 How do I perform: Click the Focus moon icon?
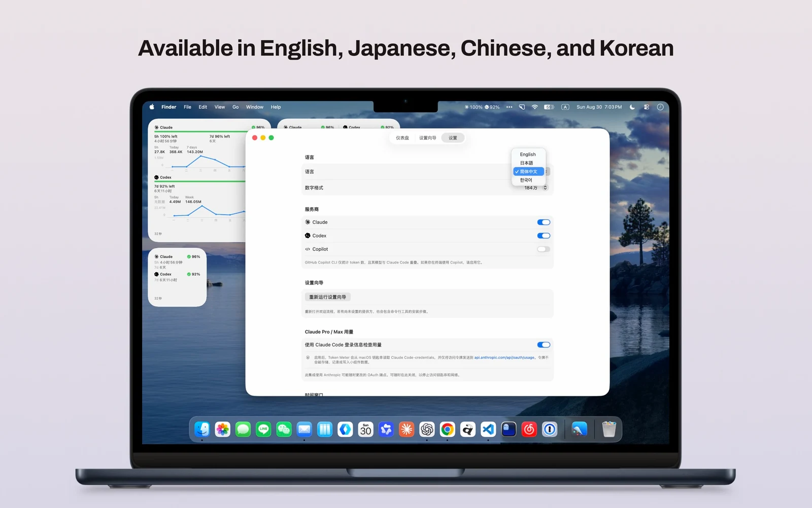point(632,107)
